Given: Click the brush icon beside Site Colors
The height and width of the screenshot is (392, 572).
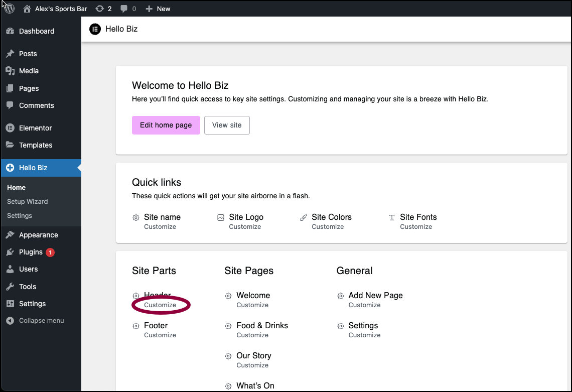Looking at the screenshot, I should [x=304, y=218].
